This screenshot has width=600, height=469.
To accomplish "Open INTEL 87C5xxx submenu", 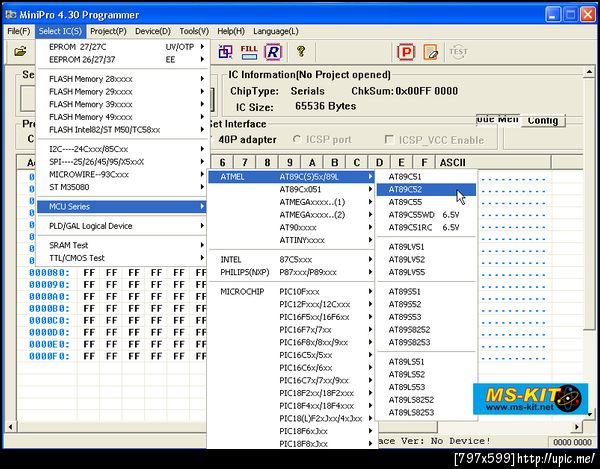I will point(291,259).
